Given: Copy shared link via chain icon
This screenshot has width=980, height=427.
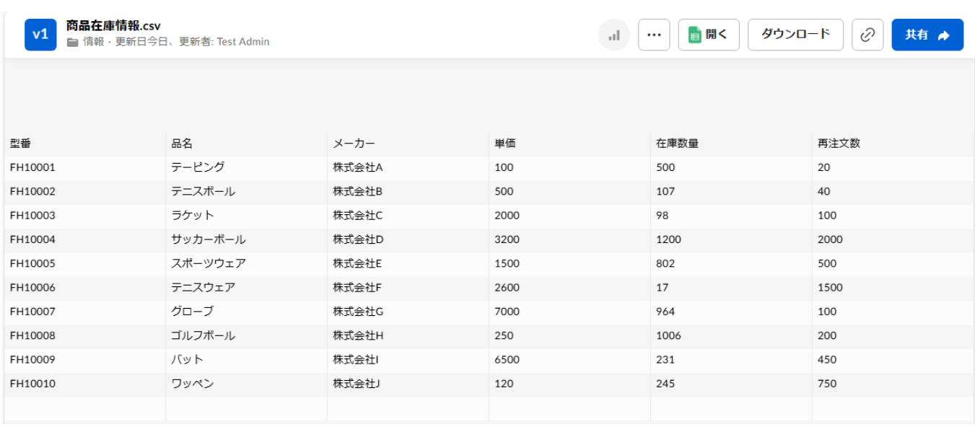Looking at the screenshot, I should pos(867,35).
